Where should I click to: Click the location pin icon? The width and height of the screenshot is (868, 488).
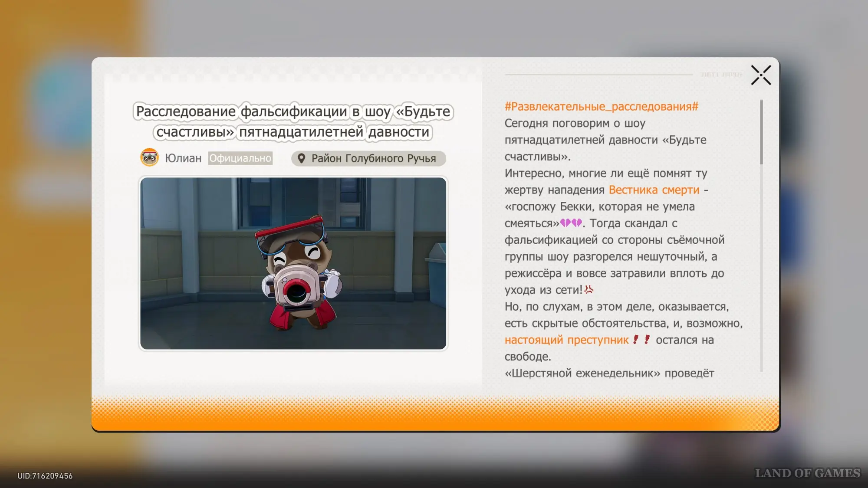pos(301,158)
